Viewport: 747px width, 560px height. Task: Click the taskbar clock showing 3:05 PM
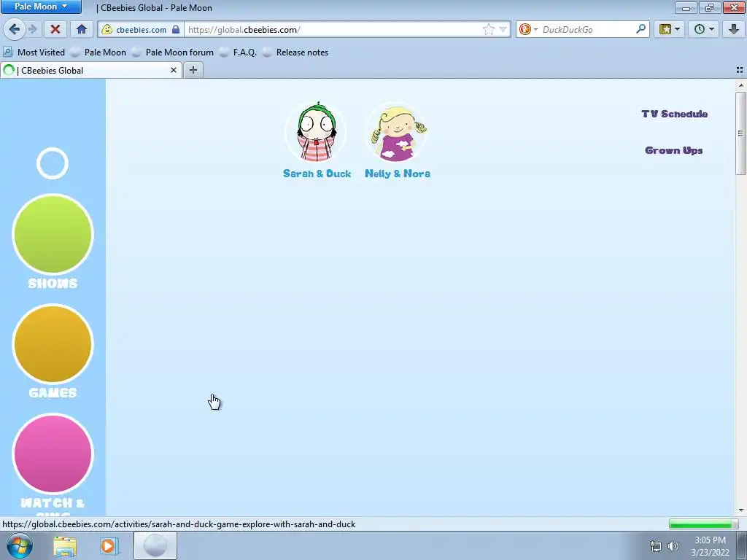(x=710, y=546)
